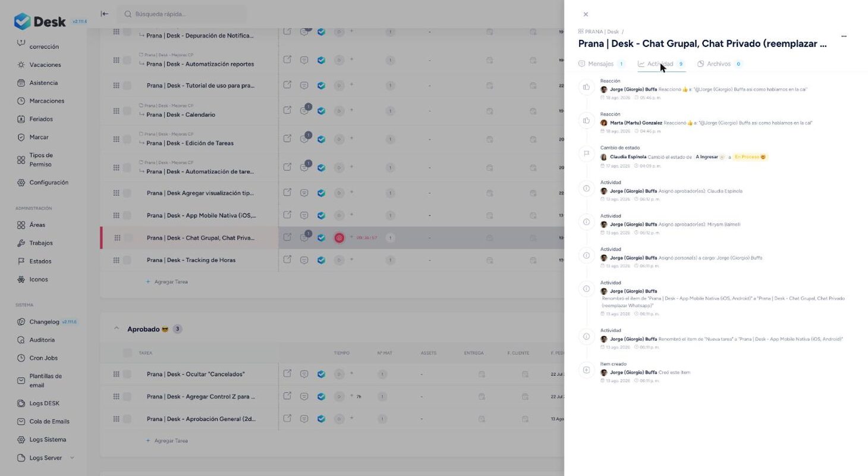The width and height of the screenshot is (868, 476).
Task: Open Marcar in the sidebar
Action: 39,137
